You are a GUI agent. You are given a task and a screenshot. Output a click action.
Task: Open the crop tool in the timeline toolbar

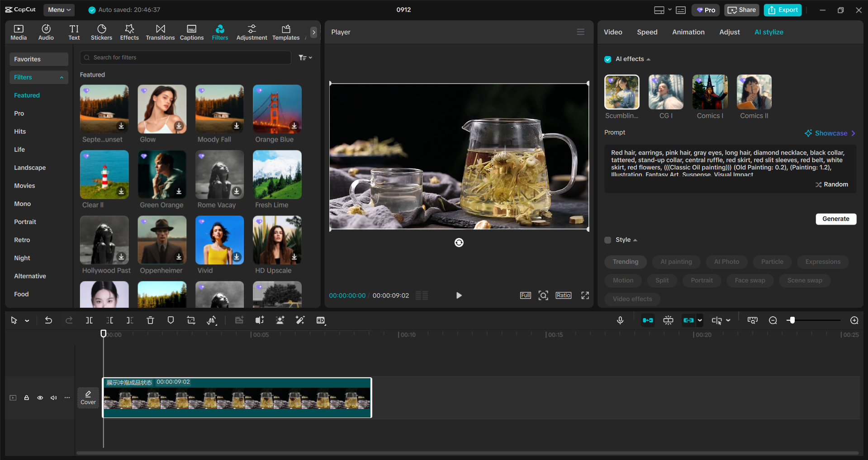[x=191, y=320]
